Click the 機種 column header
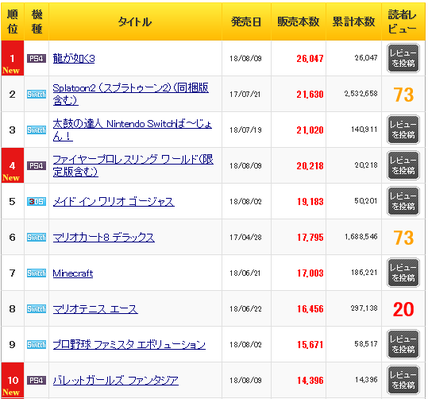428x399 pixels. [x=36, y=22]
